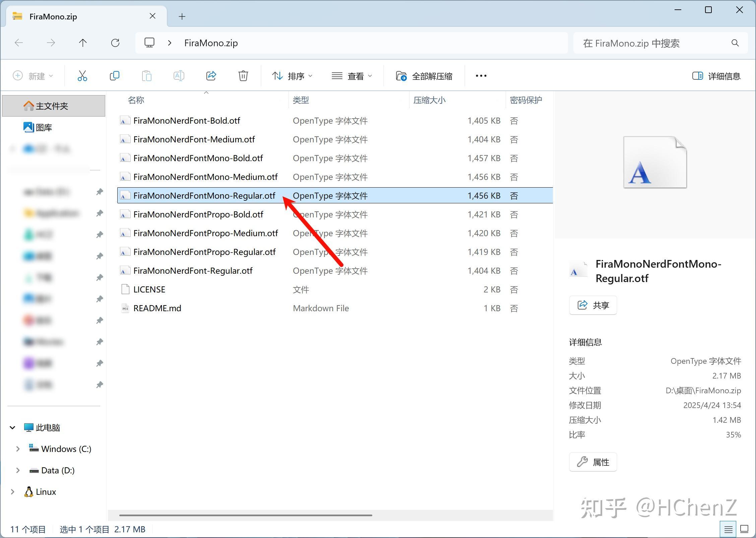The width and height of the screenshot is (756, 538).
Task: Click the 全部解压缩 extract all button
Action: [424, 76]
